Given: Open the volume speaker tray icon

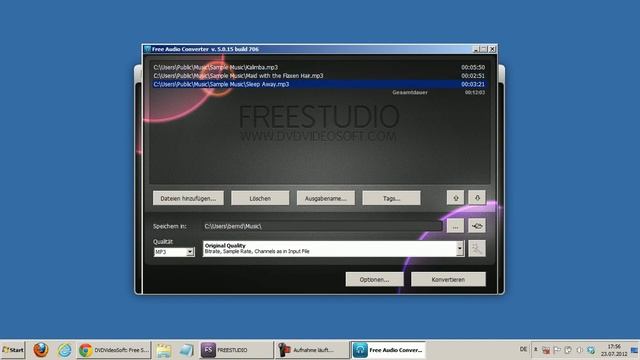Looking at the screenshot, I should pos(580,350).
